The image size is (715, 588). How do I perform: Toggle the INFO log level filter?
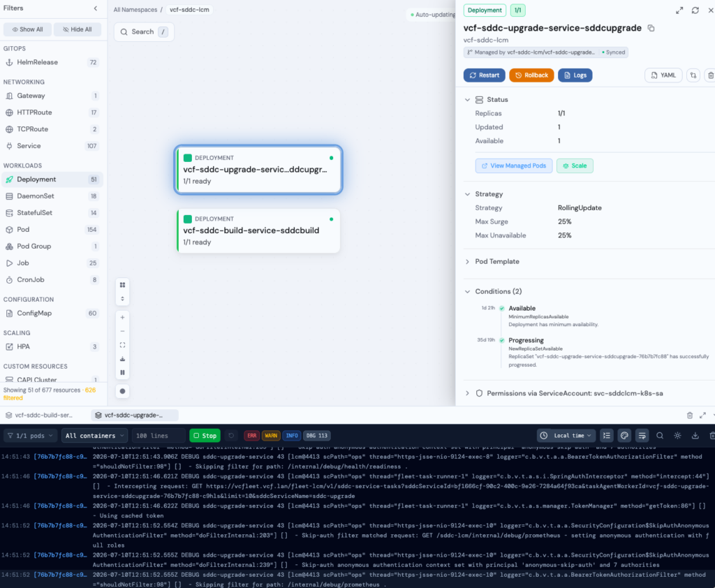[292, 436]
